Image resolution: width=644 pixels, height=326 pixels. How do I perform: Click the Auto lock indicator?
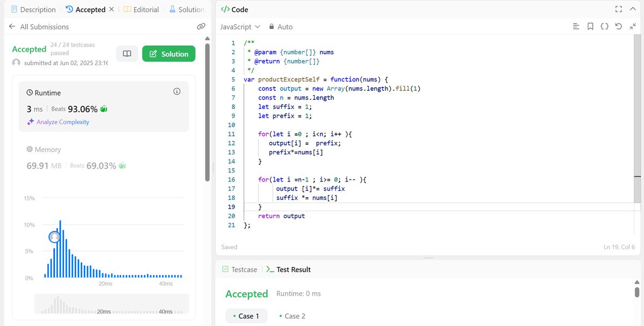click(x=280, y=26)
